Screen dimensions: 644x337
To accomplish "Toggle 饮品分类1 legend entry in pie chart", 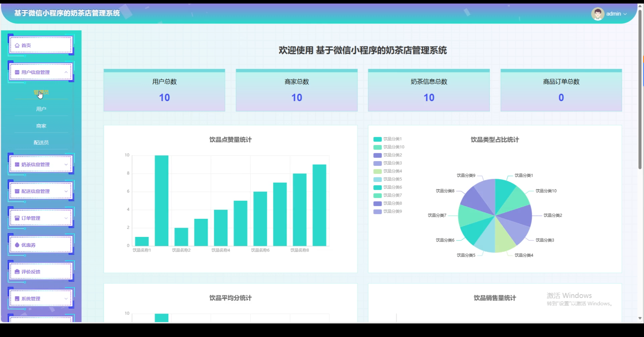I will tap(392, 139).
